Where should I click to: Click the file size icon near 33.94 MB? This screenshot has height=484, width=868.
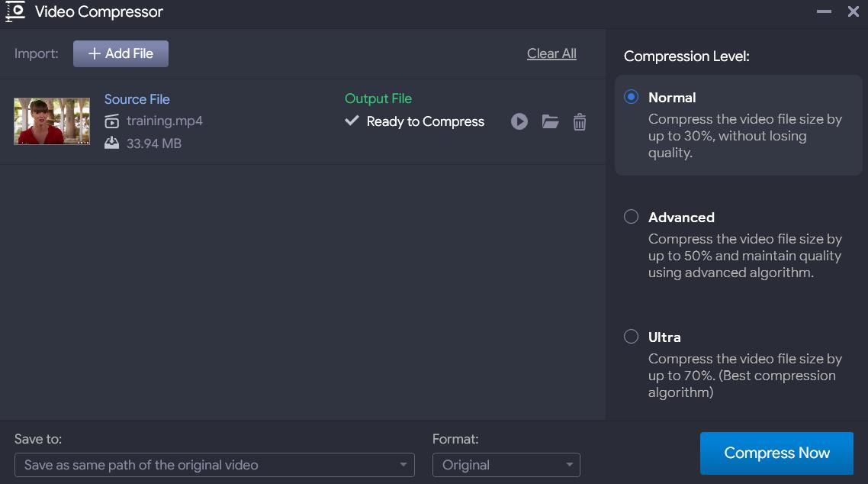[114, 143]
